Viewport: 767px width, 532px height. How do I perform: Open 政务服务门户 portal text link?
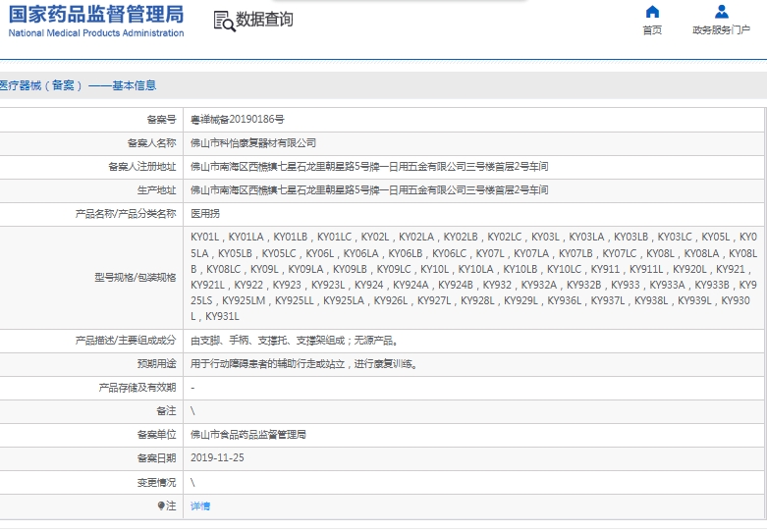(721, 30)
